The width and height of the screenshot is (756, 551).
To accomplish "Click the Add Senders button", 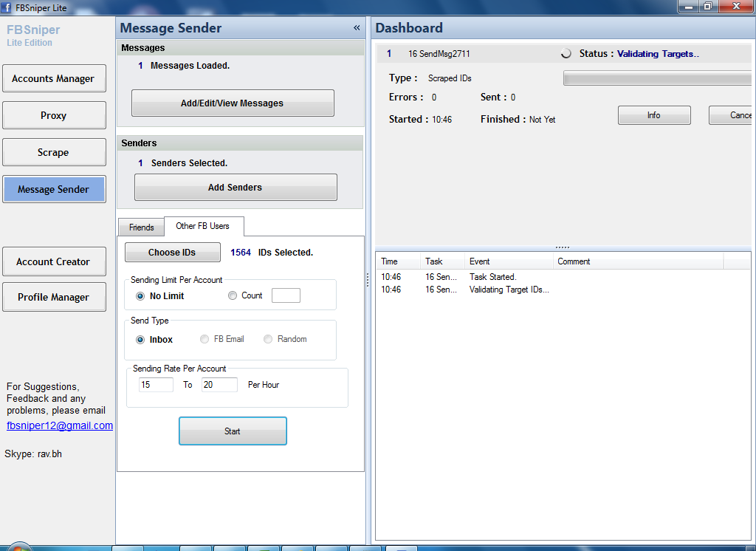I will (236, 187).
